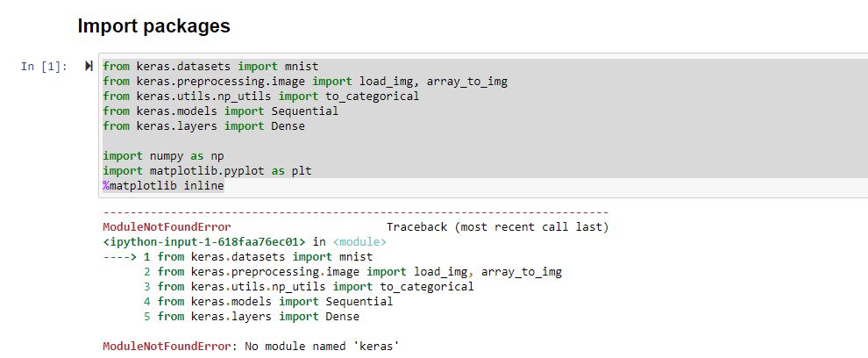Click the <module> label in traceback
Image resolution: width=868 pixels, height=358 pixels.
tap(359, 242)
